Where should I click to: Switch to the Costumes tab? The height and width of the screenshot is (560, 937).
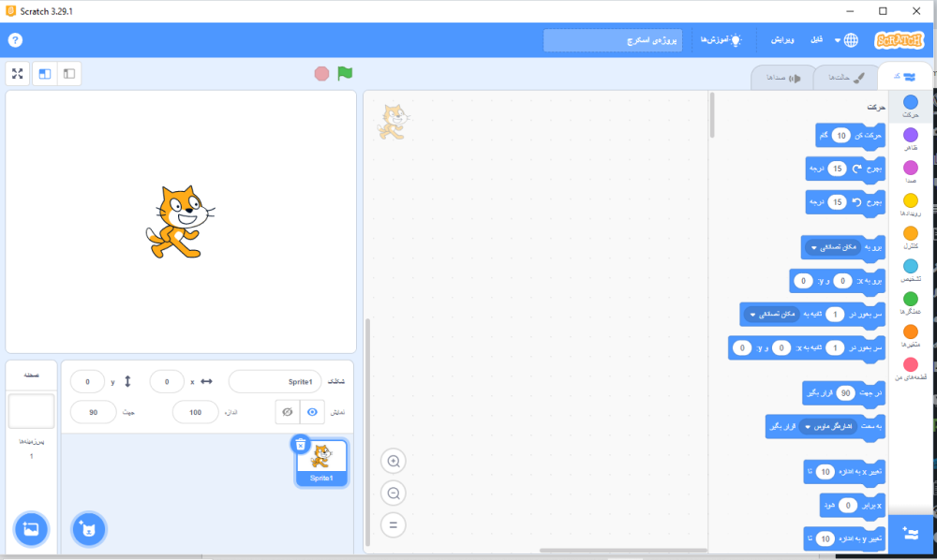[x=845, y=78]
